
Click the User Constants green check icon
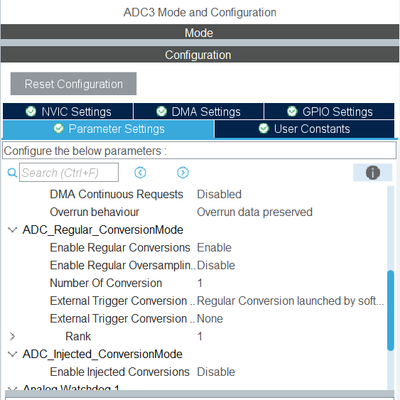click(264, 128)
